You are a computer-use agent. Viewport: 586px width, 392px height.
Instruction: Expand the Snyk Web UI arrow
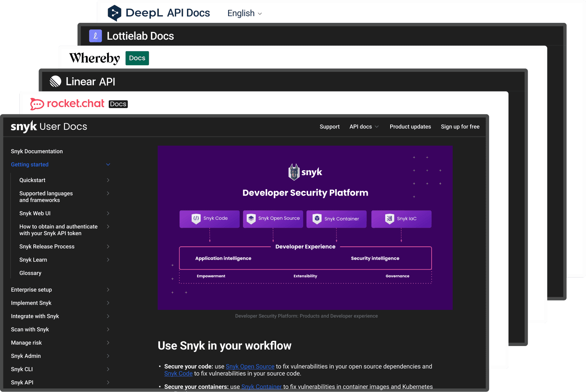pyautogui.click(x=108, y=213)
